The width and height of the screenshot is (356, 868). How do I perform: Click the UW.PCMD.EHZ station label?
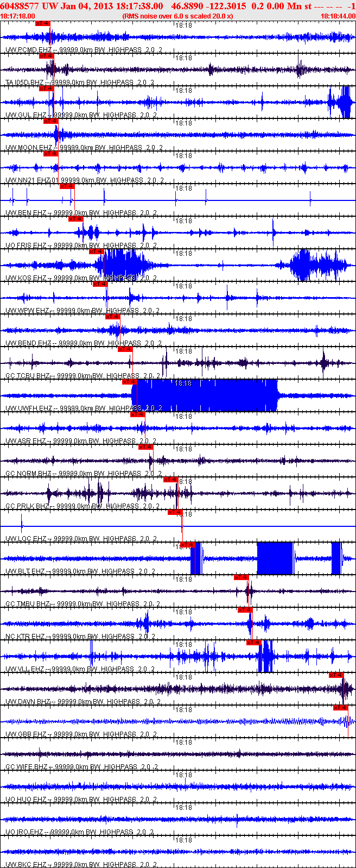[x=84, y=50]
